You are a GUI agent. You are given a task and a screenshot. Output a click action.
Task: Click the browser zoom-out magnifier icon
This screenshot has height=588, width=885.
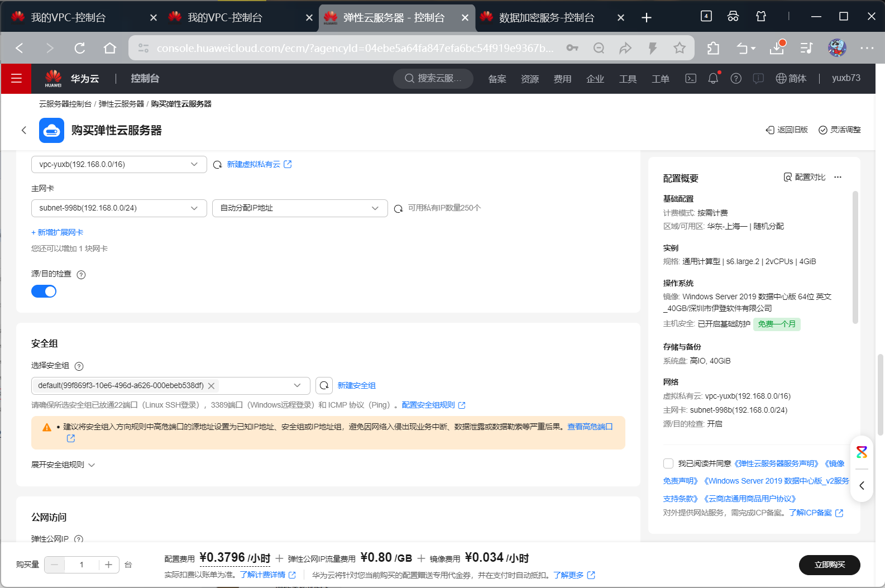coord(599,48)
